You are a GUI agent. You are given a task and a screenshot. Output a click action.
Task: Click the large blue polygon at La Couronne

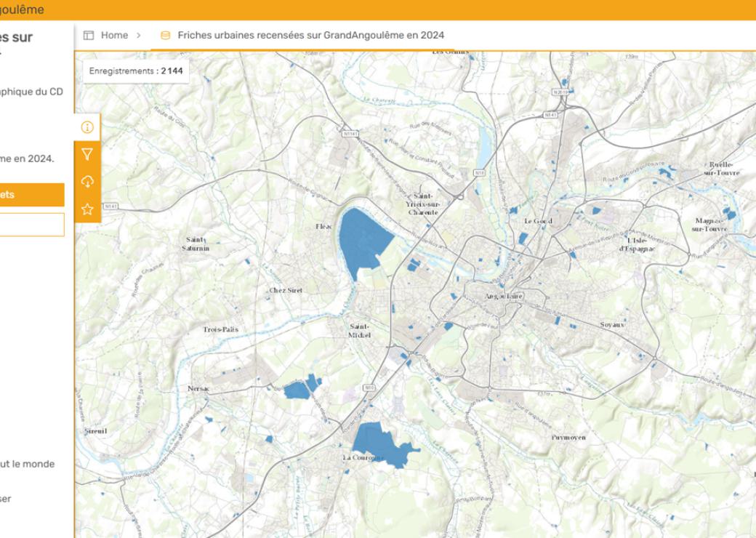click(383, 444)
